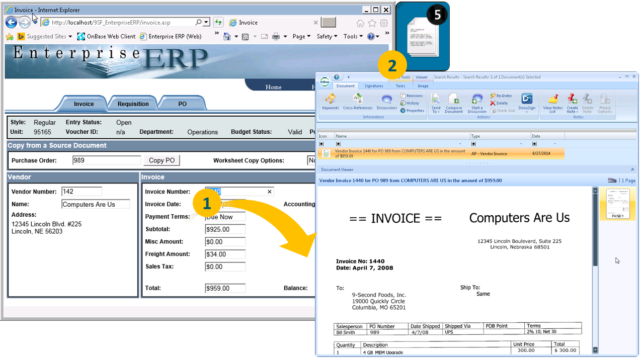Select the Document ribbon tab
The image size is (644, 362).
pos(346,86)
